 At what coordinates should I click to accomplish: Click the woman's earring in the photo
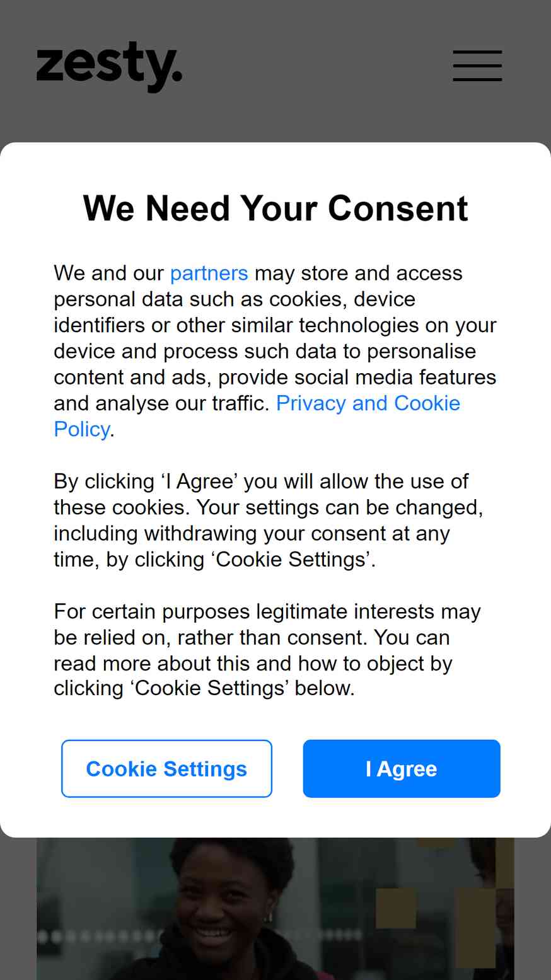coord(269,918)
